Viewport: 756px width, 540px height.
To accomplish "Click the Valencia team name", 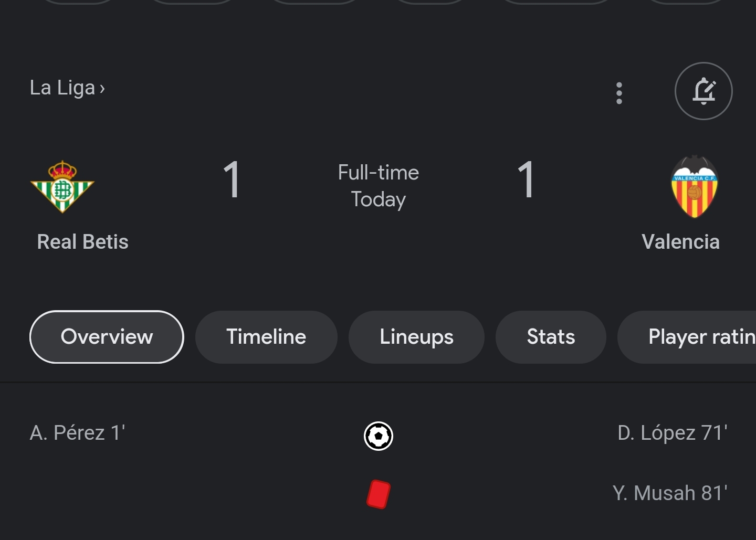I will [680, 242].
